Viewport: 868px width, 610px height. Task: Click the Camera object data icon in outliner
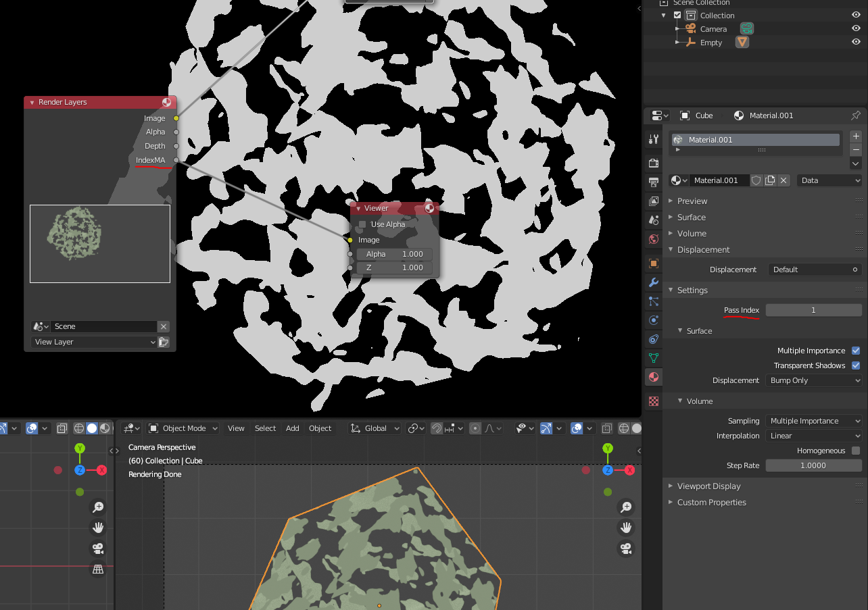coord(746,28)
